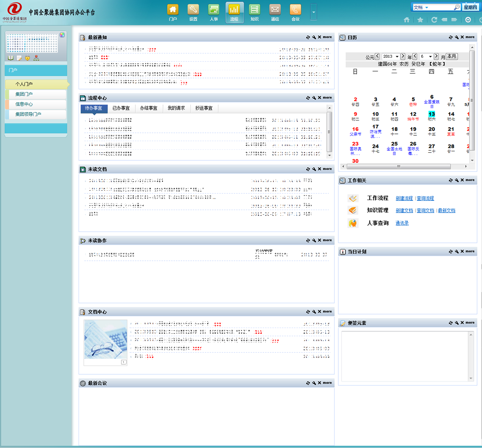Open favorites star icon in header
This screenshot has height=448, width=482.
420,20
